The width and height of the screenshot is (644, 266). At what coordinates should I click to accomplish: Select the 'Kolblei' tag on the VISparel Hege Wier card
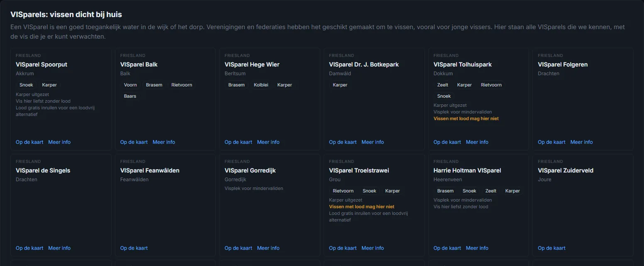coord(261,85)
